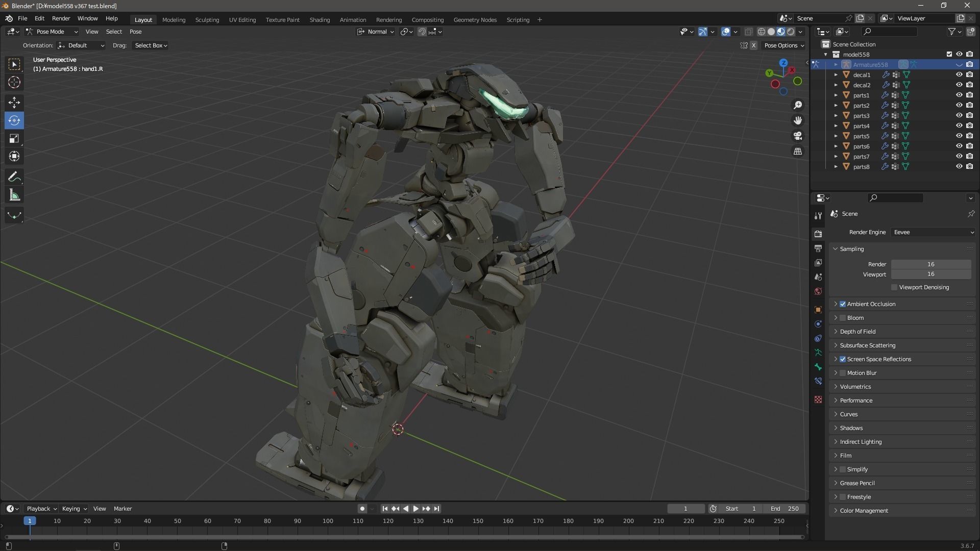Click the viewport zoom magnifier icon
This screenshot has width=980, height=551.
click(797, 105)
